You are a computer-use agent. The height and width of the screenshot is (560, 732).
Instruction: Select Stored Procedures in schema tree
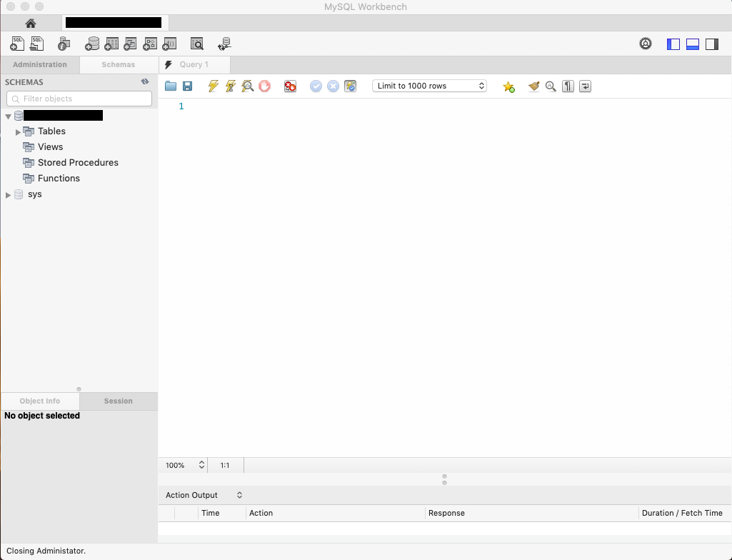(x=78, y=163)
